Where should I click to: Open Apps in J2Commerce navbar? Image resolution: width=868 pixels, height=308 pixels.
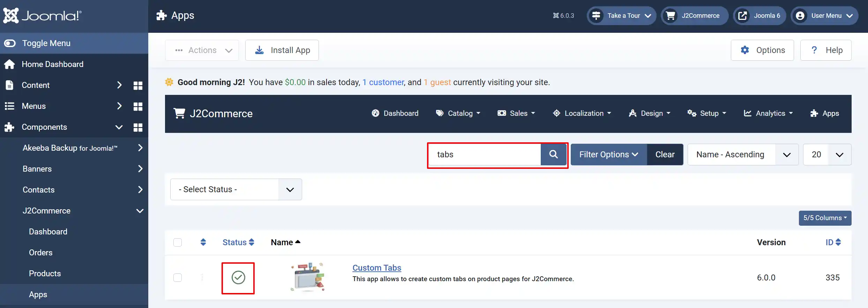(824, 113)
